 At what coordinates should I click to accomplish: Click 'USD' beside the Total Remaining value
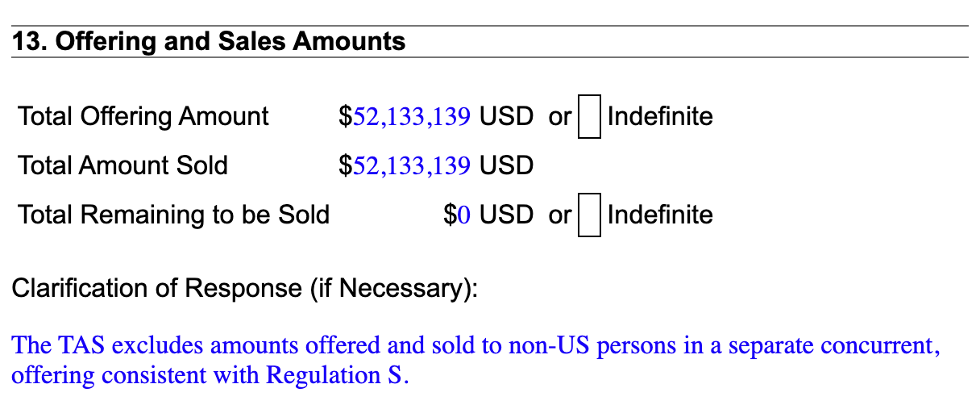pyautogui.click(x=506, y=215)
